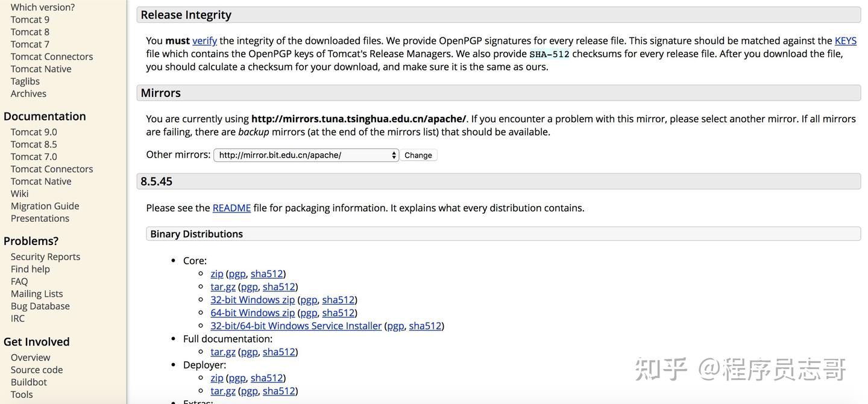Download the Core zip distribution

point(217,274)
